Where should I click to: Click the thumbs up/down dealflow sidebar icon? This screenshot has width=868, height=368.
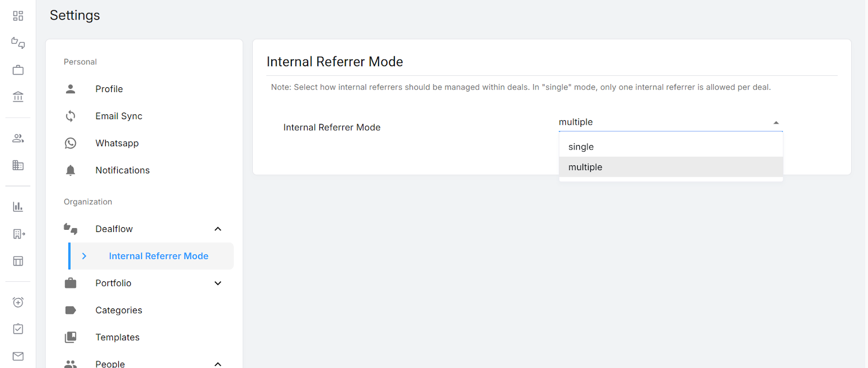click(18, 43)
